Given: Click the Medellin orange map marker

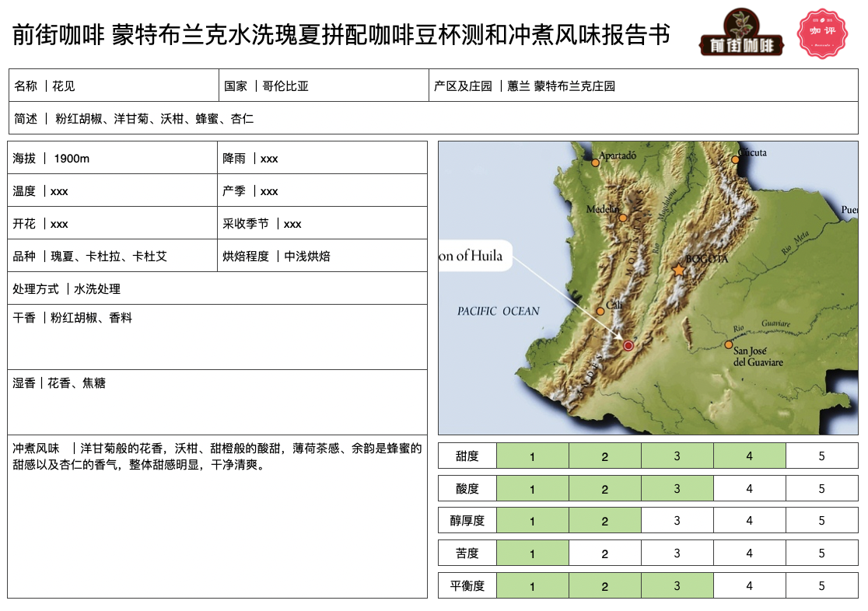Looking at the screenshot, I should click(x=622, y=218).
